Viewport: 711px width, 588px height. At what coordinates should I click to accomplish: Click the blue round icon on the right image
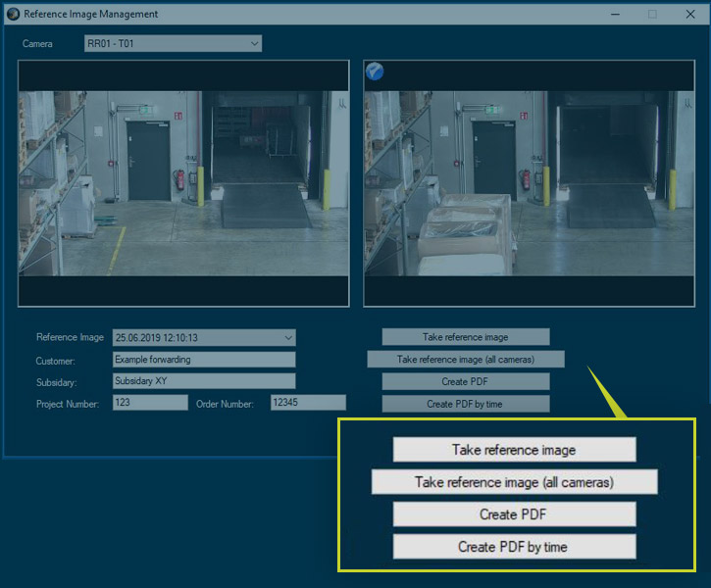(375, 72)
